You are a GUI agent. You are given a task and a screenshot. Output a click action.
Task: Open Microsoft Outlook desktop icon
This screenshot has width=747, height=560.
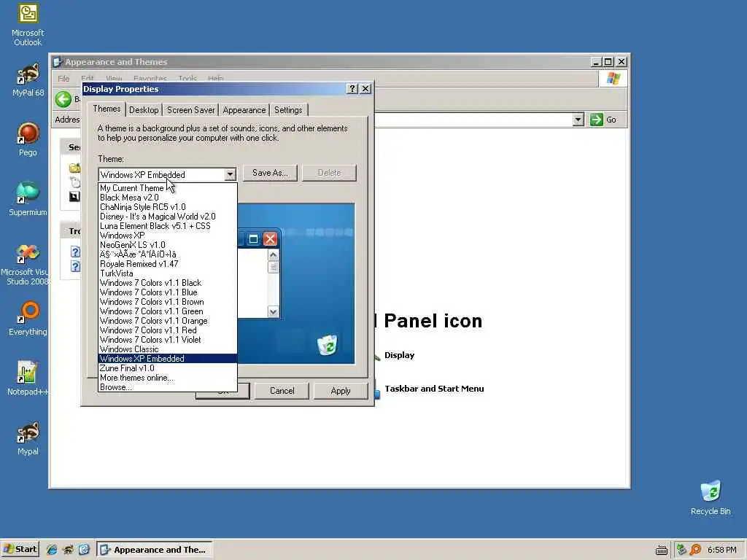click(x=28, y=25)
